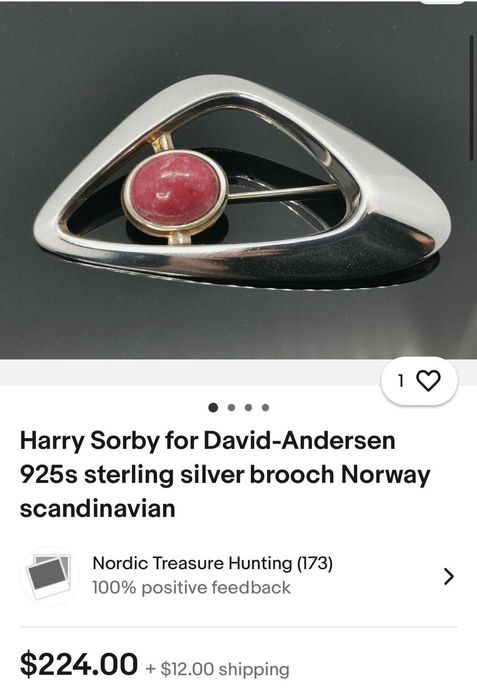Image resolution: width=477 pixels, height=700 pixels.
Task: Open the seller's photo stack avatar
Action: (x=48, y=576)
